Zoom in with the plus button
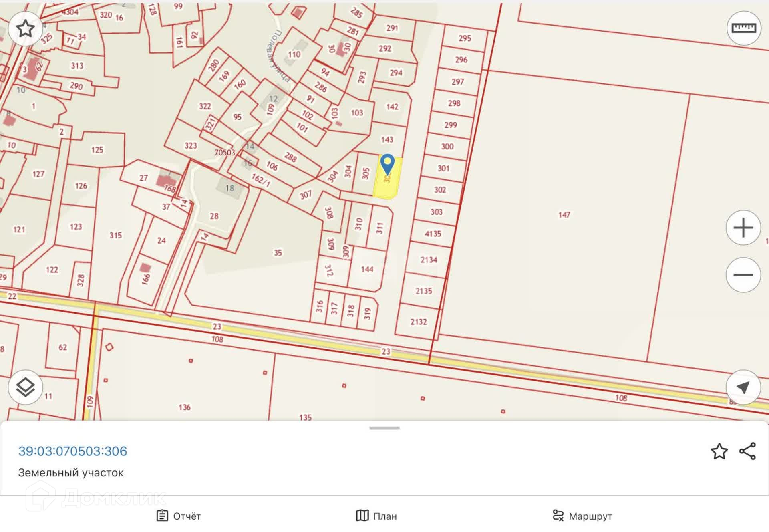769x532 pixels. click(x=743, y=228)
